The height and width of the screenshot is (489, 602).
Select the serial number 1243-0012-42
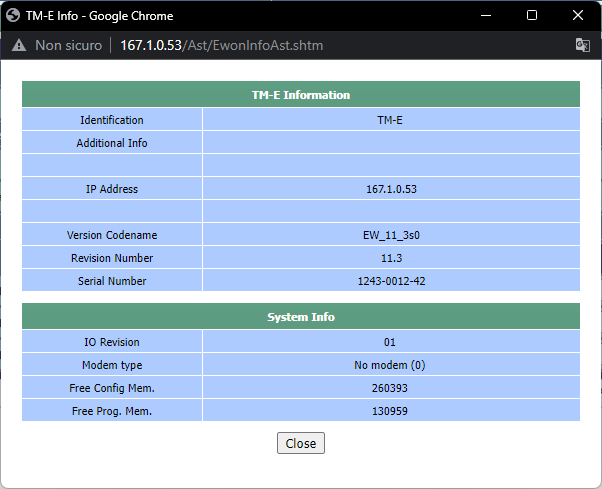(391, 281)
